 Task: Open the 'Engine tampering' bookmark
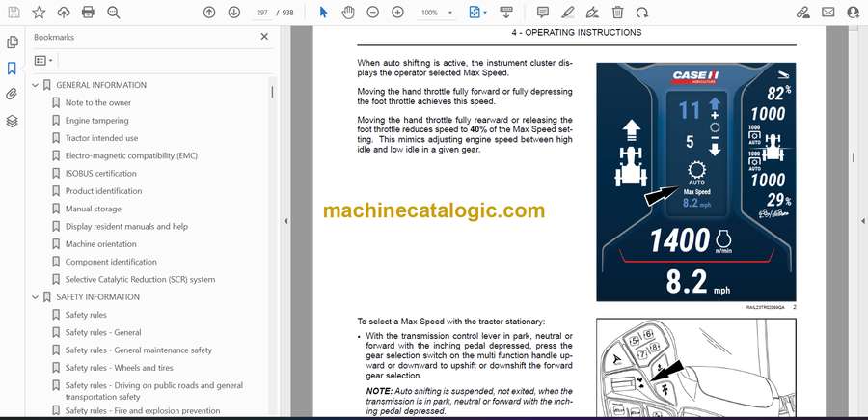(x=96, y=121)
